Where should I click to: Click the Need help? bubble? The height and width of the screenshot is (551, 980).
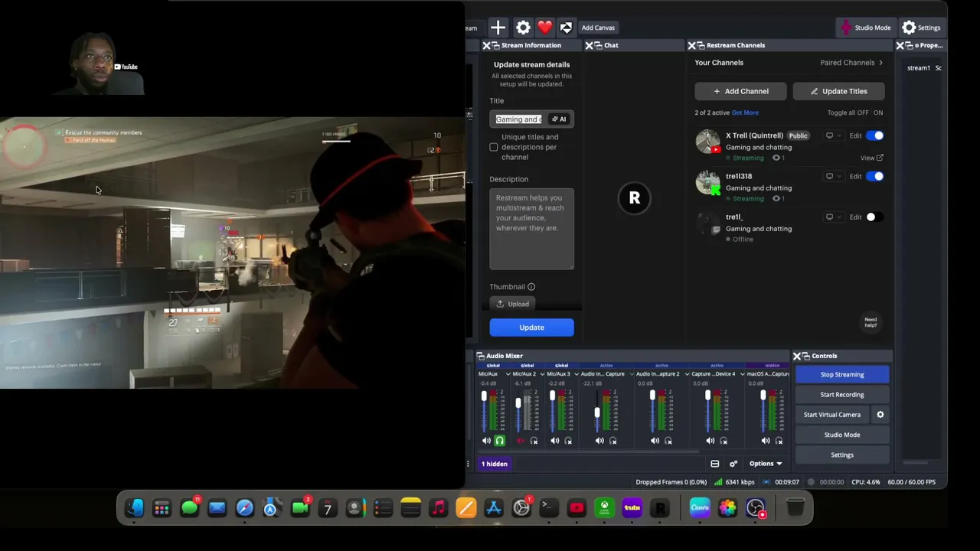point(871,323)
